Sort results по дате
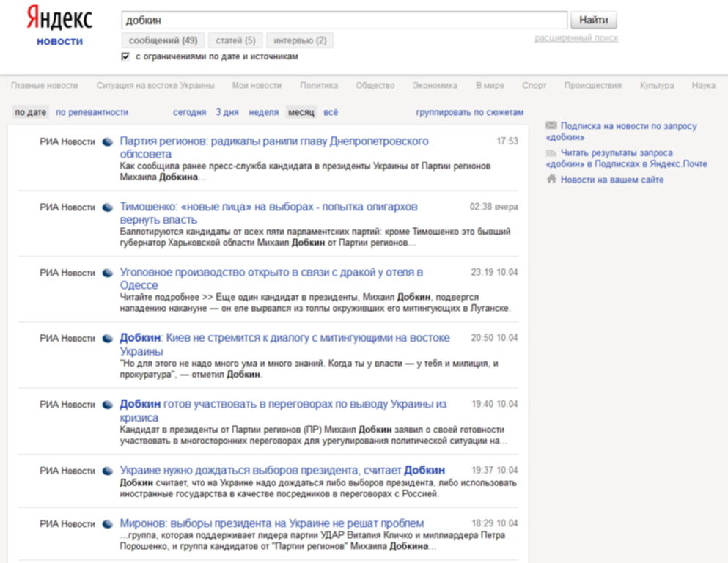728x563 pixels. pyautogui.click(x=30, y=112)
